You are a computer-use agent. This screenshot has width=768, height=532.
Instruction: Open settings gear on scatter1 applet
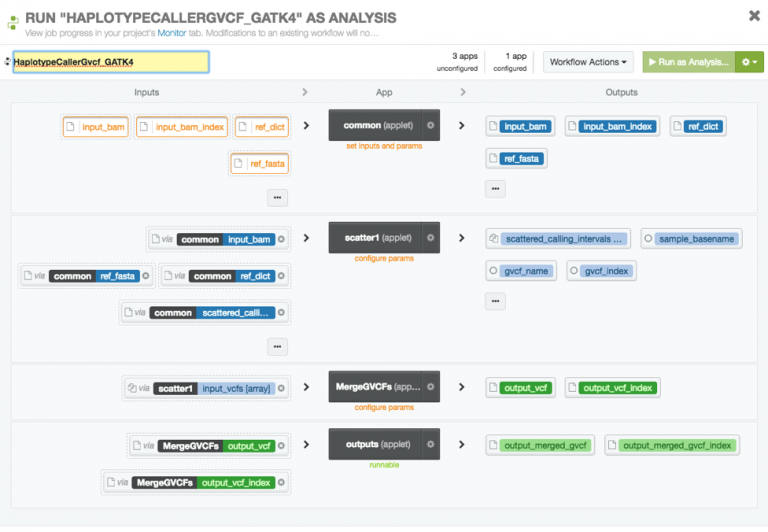tap(430, 238)
